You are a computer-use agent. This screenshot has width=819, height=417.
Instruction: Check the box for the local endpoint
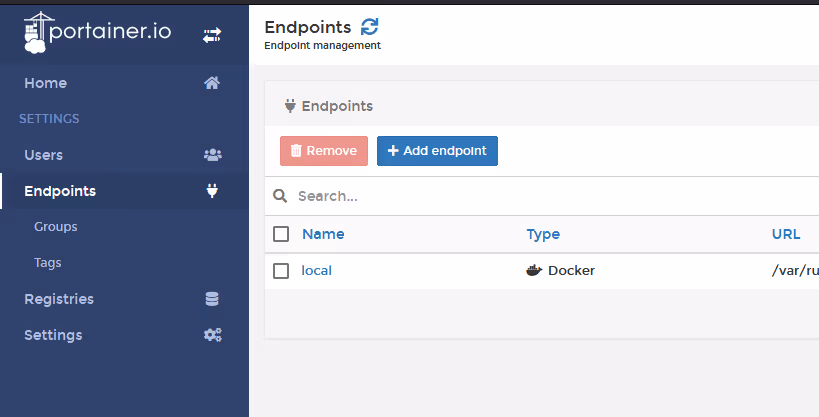pos(281,271)
